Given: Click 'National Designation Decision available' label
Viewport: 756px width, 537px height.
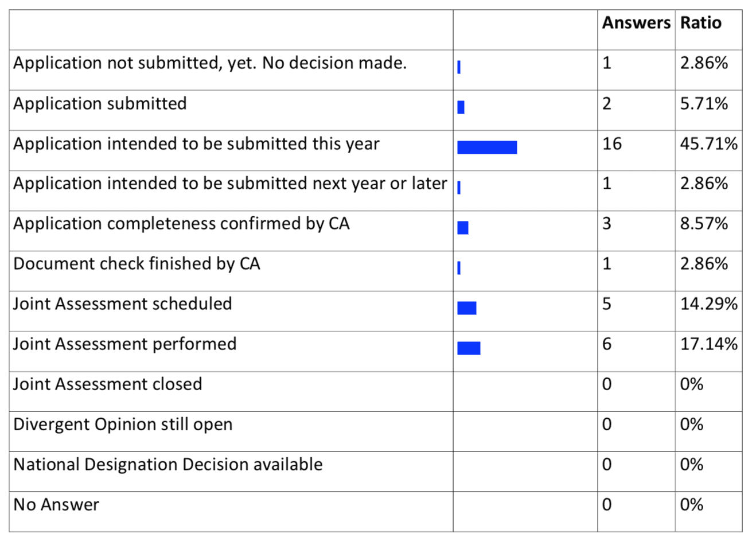Looking at the screenshot, I should [x=167, y=464].
